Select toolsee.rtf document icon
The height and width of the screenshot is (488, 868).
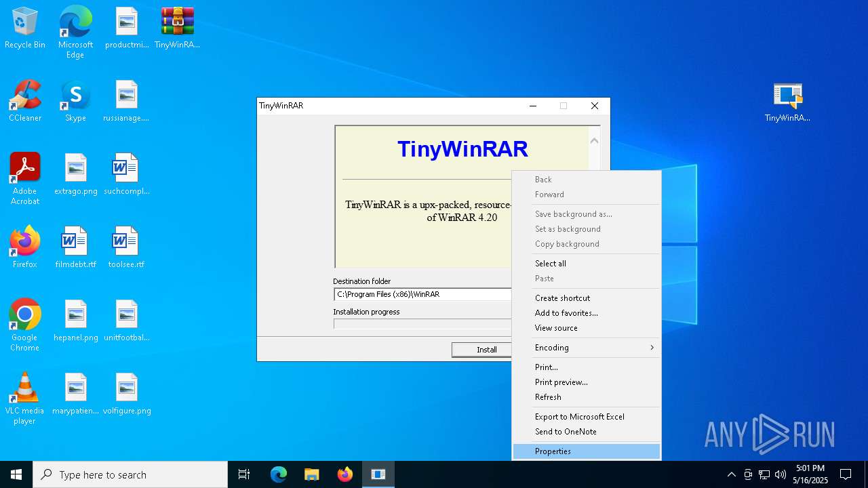(x=127, y=247)
